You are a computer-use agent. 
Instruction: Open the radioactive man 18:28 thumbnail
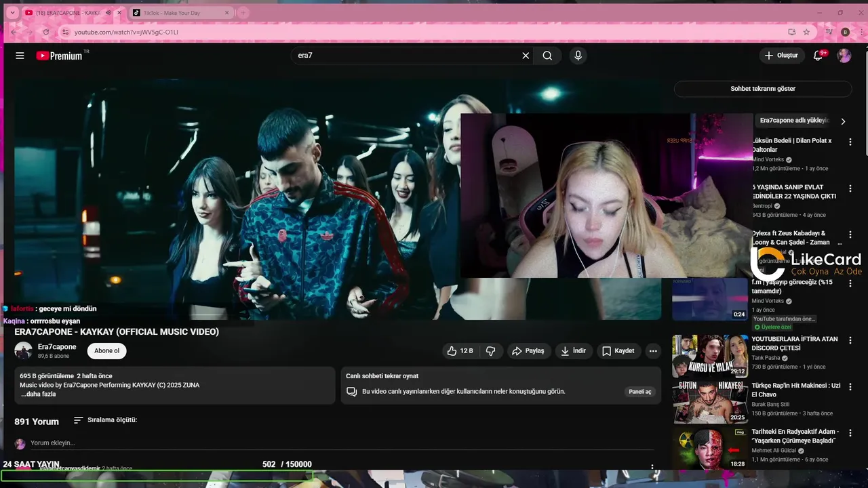[x=710, y=448]
